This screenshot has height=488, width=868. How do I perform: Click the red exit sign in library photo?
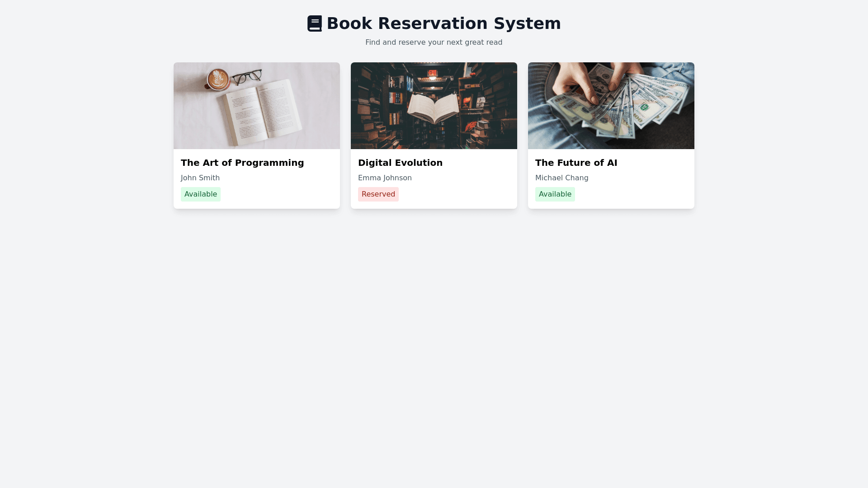click(433, 73)
